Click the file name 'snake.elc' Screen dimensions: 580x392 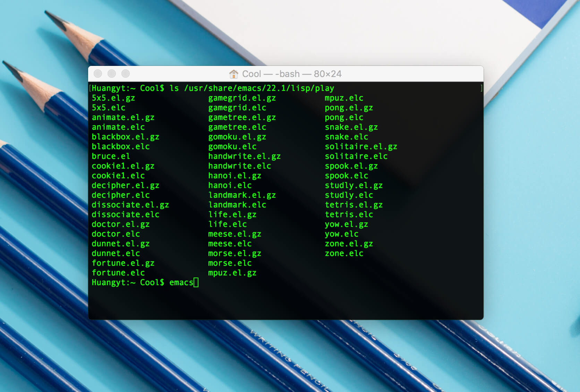[x=347, y=137]
